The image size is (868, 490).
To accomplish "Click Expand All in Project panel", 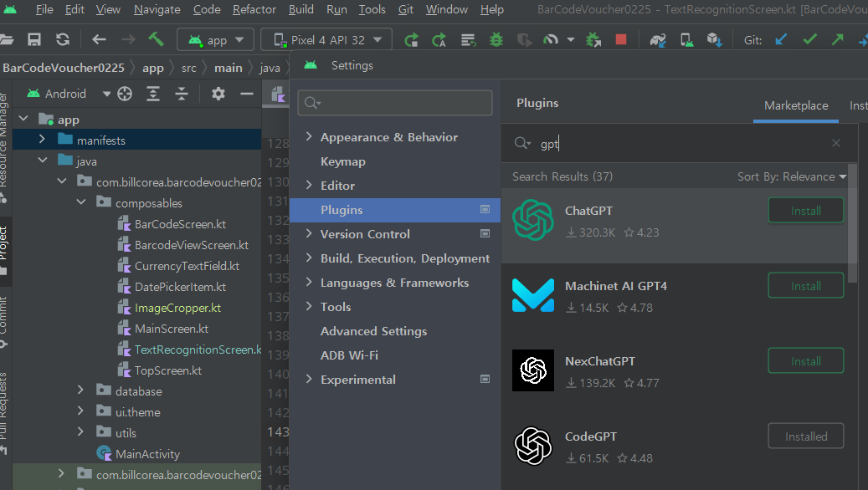I will (x=153, y=94).
